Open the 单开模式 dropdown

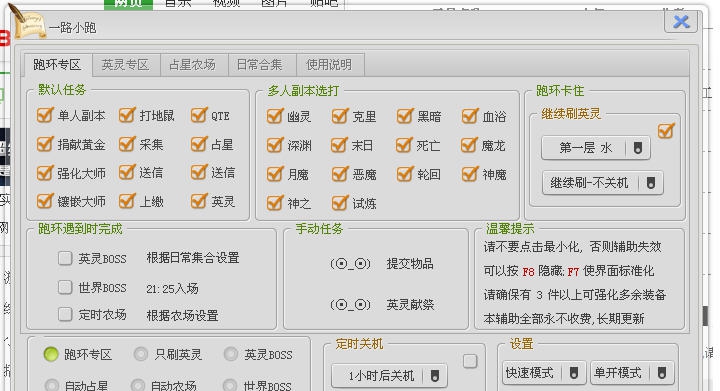pos(632,373)
